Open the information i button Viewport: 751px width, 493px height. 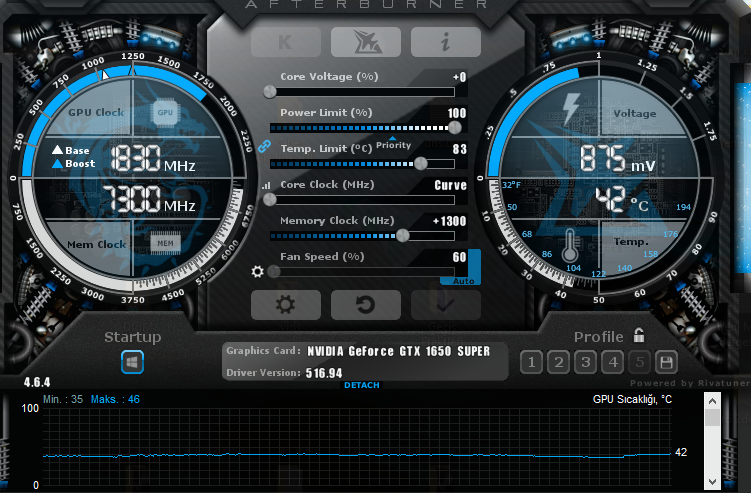(x=445, y=42)
